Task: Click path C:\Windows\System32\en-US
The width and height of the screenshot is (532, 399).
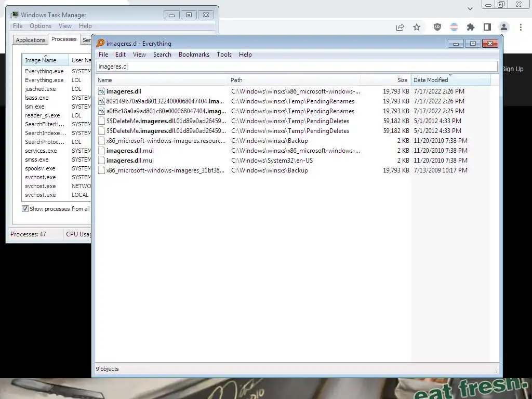Action: pyautogui.click(x=272, y=160)
